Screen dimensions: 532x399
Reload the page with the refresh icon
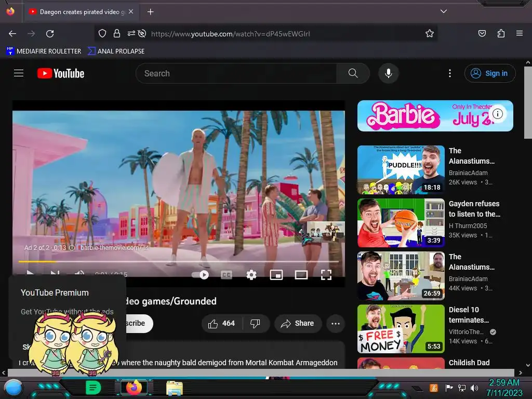(x=50, y=34)
